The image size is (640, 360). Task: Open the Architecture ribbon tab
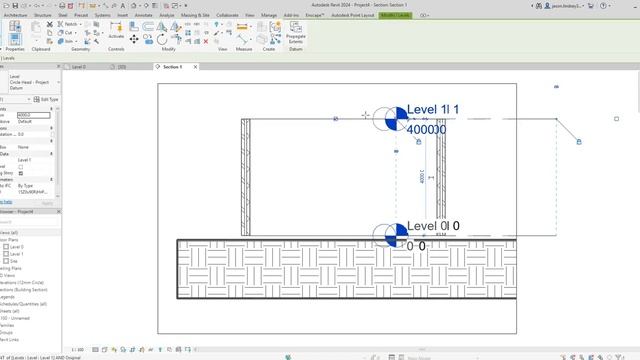click(15, 15)
